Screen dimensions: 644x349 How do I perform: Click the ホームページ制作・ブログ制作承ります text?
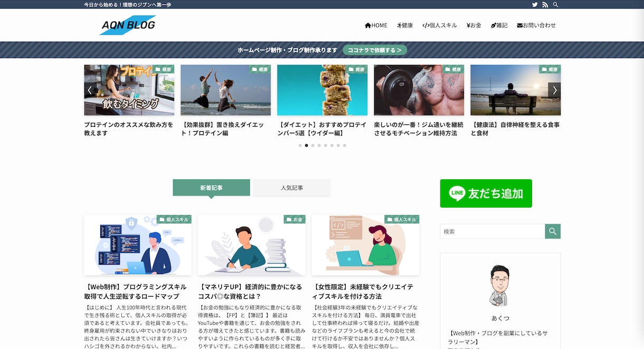287,50
